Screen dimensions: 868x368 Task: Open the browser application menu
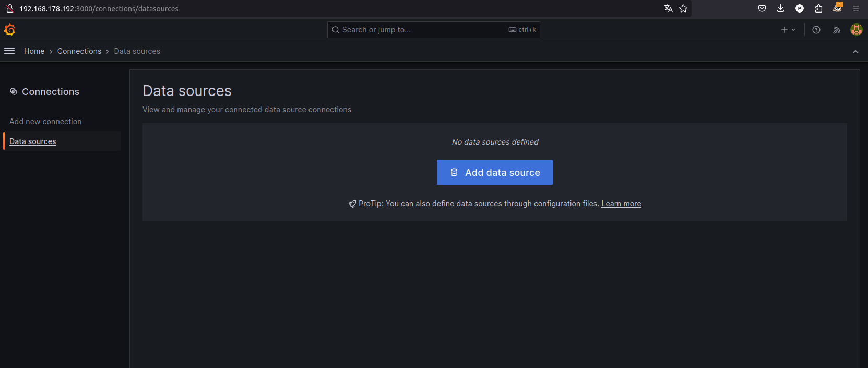coord(856,8)
